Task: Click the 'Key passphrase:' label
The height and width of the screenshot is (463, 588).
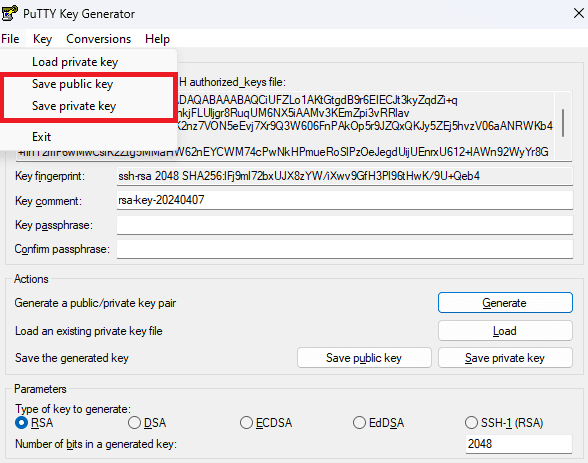Action: click(54, 225)
